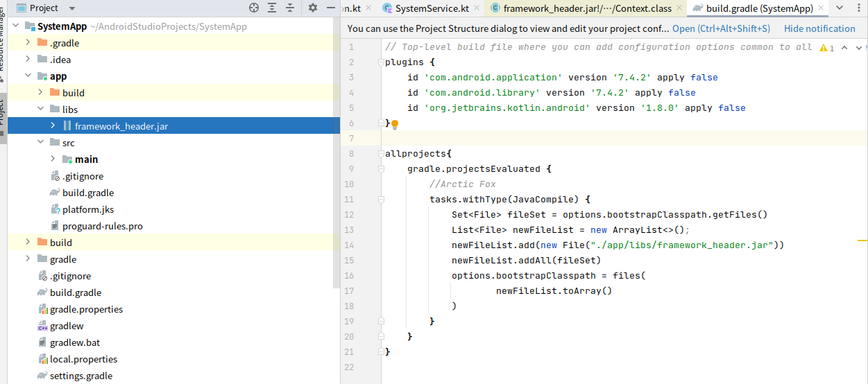Click the project path ~/AndroidStudioProjects/SystemApp

click(x=169, y=26)
